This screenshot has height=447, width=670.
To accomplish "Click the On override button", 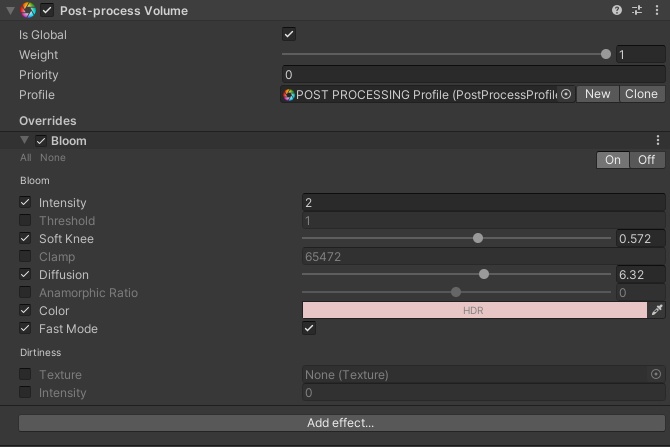I will (x=613, y=160).
